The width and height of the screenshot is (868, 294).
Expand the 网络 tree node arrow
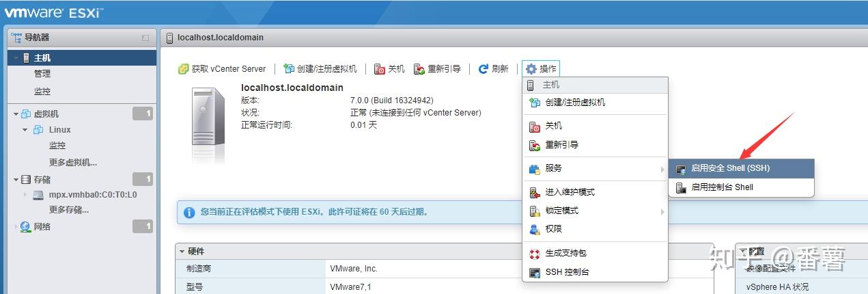tap(16, 227)
